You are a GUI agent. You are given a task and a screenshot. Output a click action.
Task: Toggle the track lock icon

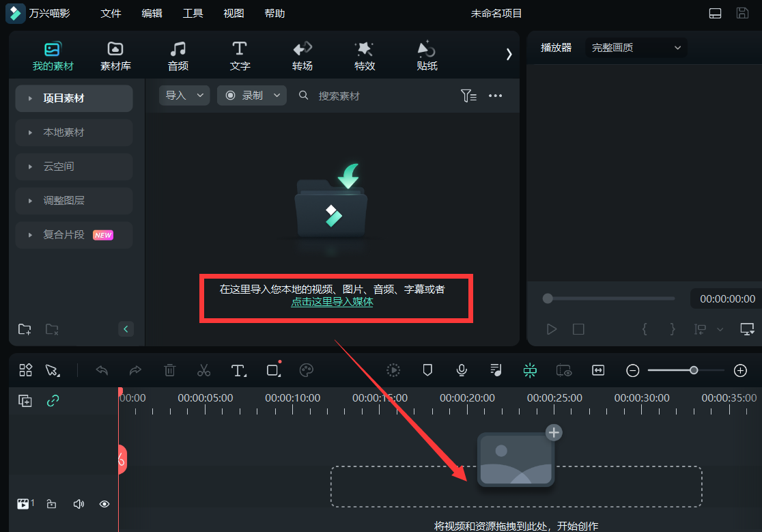point(52,503)
